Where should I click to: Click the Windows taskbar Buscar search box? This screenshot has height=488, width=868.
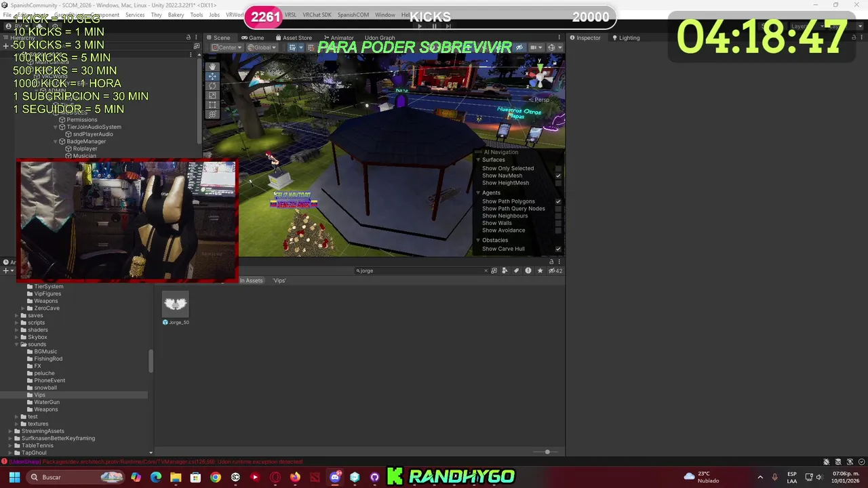pyautogui.click(x=76, y=477)
